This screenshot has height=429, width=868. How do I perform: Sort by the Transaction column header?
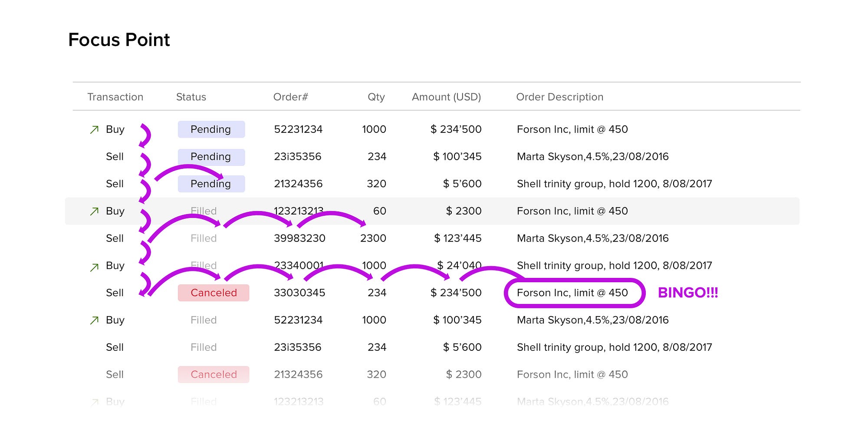(115, 97)
